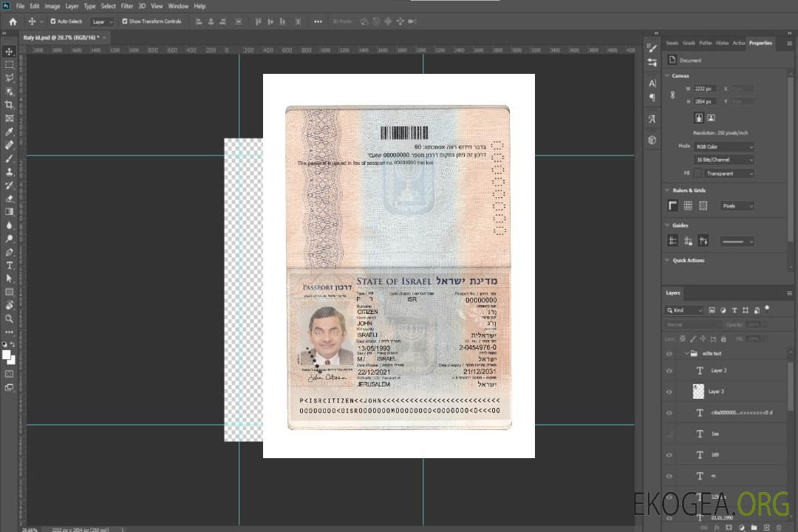Select the Brush tool
Viewport: 798px width, 532px height.
tap(9, 158)
